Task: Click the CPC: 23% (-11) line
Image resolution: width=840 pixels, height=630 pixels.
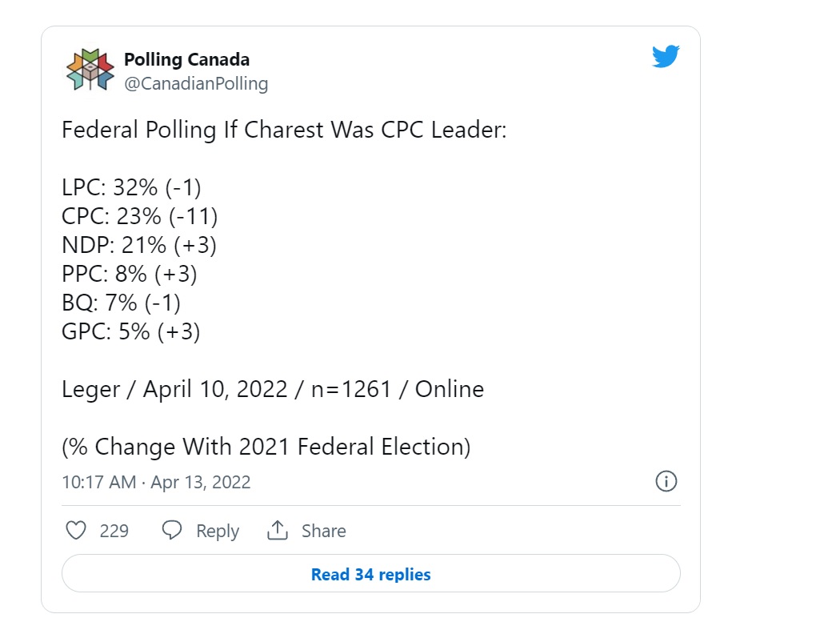Action: click(x=140, y=217)
